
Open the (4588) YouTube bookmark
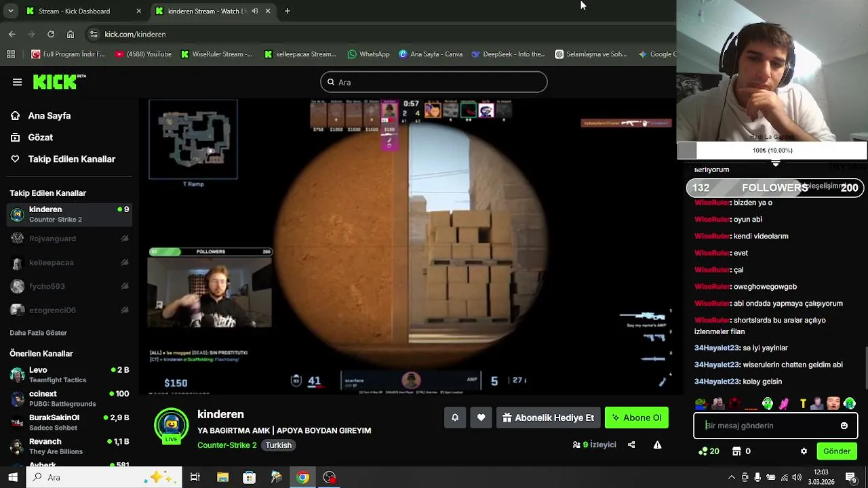pos(143,54)
